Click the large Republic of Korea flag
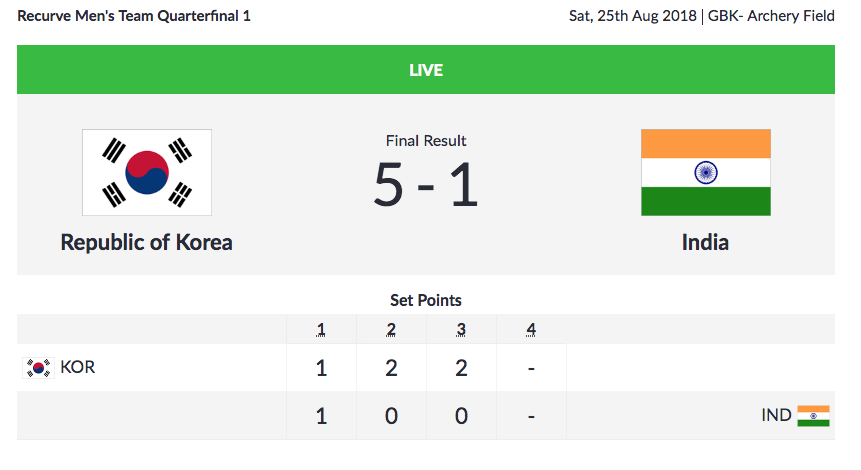 pos(146,172)
